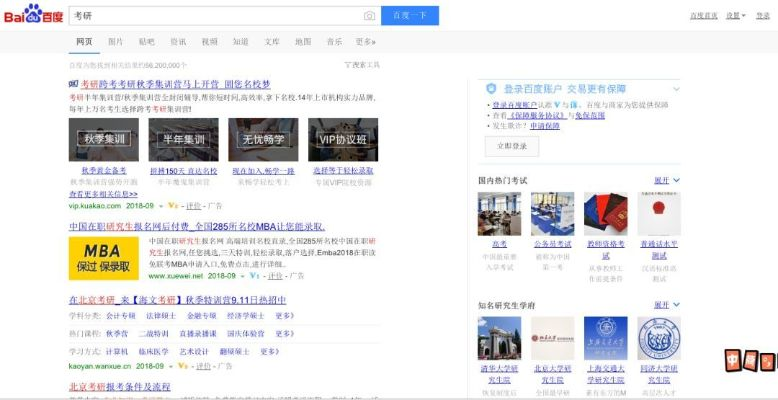The height and width of the screenshot is (400, 778).
Task: Open the 免保范围 link
Action: [590, 116]
